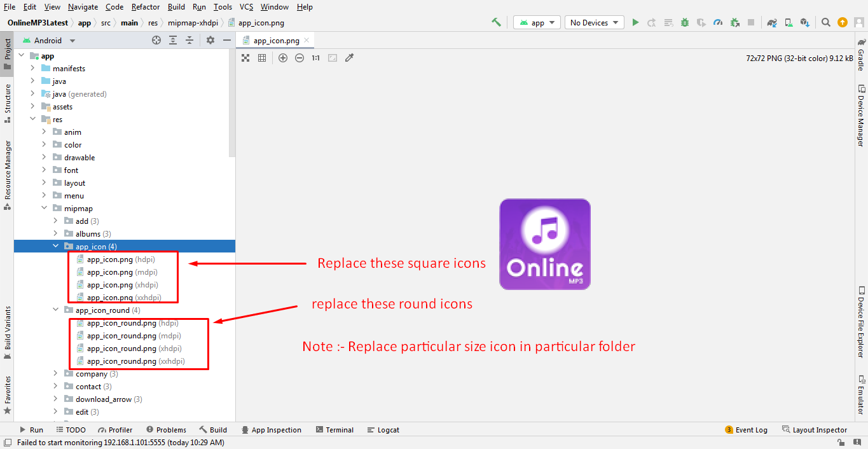This screenshot has width=868, height=449.
Task: Run the app with the green play button
Action: (635, 22)
